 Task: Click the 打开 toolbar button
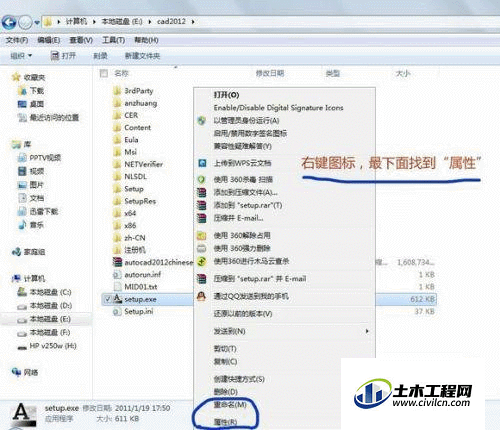pyautogui.click(x=63, y=56)
